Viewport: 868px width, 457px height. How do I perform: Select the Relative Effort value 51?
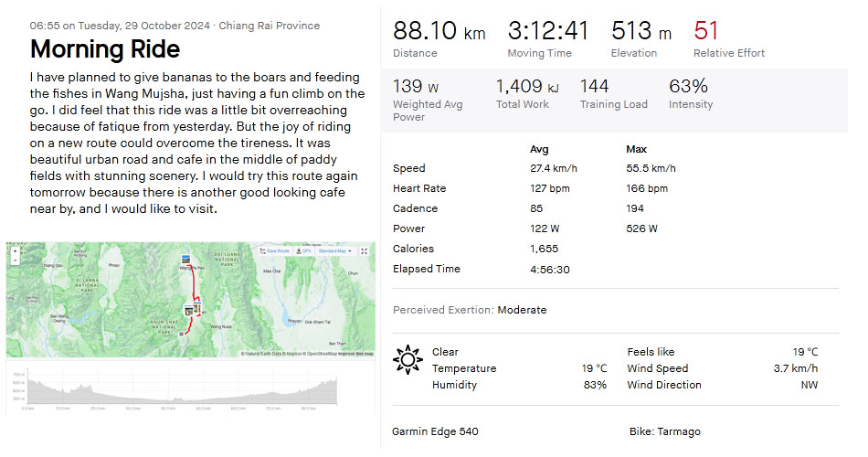(x=705, y=30)
